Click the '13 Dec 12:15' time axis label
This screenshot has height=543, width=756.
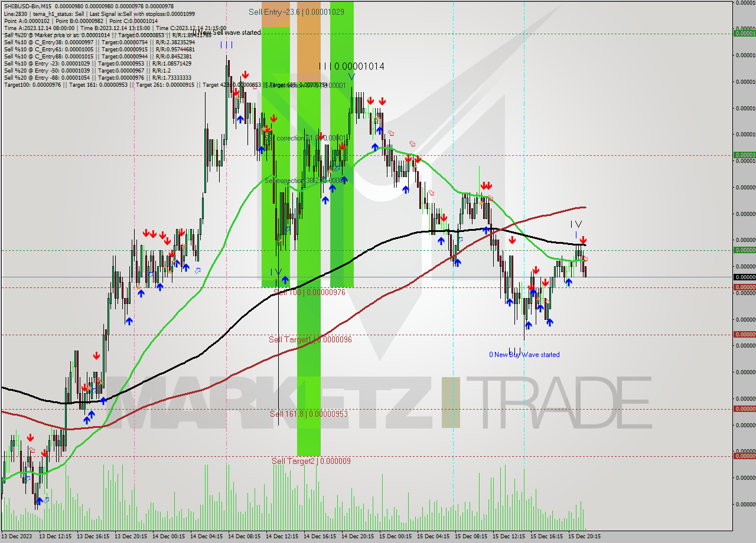point(55,537)
